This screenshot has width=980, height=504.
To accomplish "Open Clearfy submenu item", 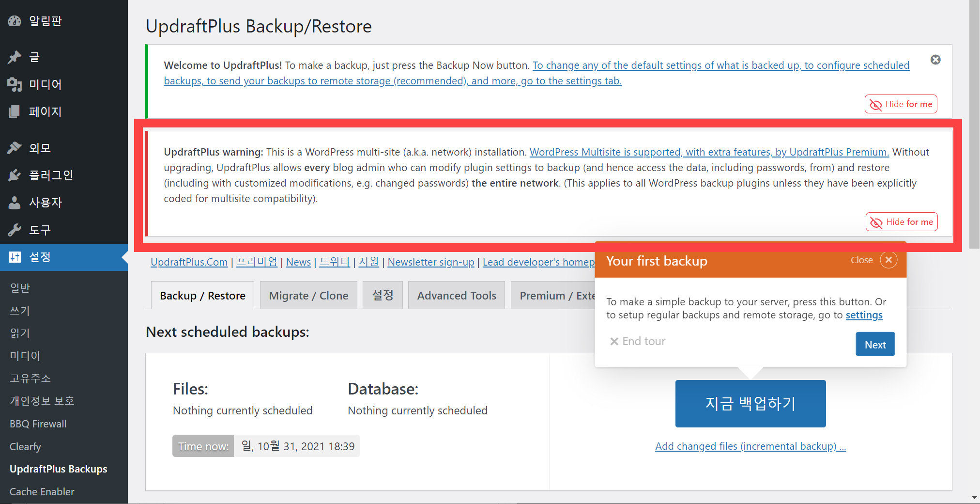I will (x=25, y=447).
